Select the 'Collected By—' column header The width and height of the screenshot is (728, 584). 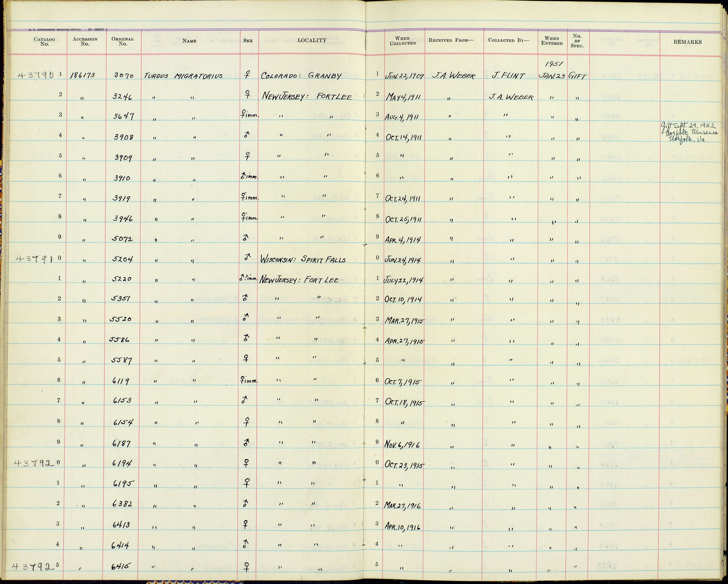509,40
